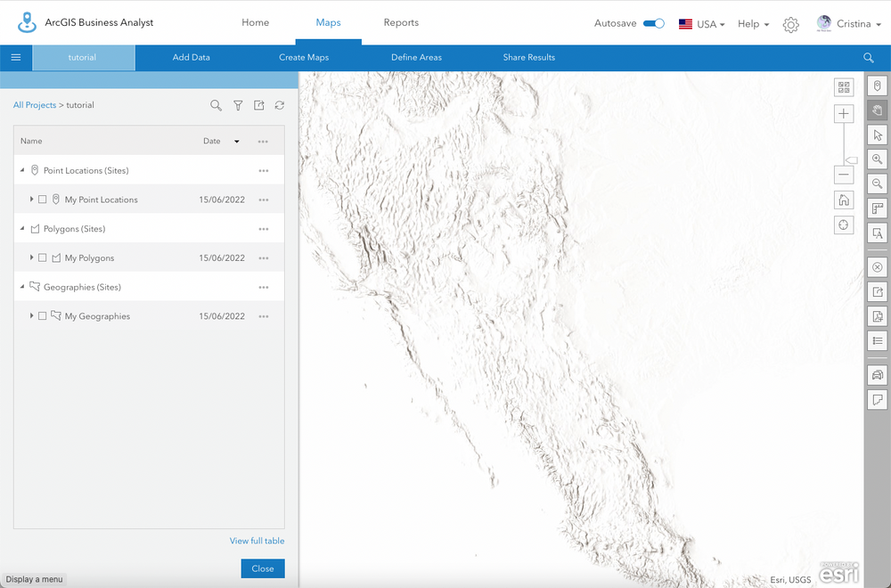
Task: Click the refresh icon in the project panel
Action: coord(279,105)
